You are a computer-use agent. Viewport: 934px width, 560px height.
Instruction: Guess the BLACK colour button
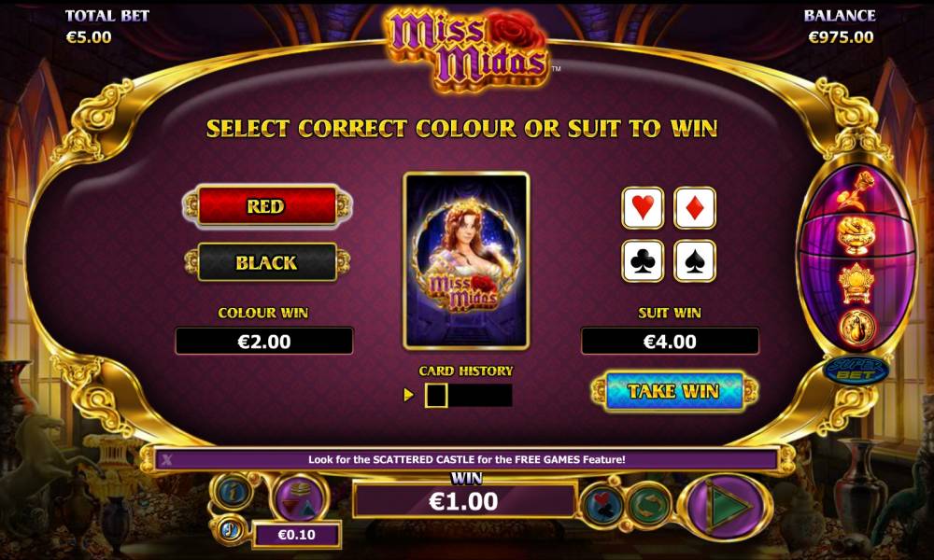(x=267, y=262)
